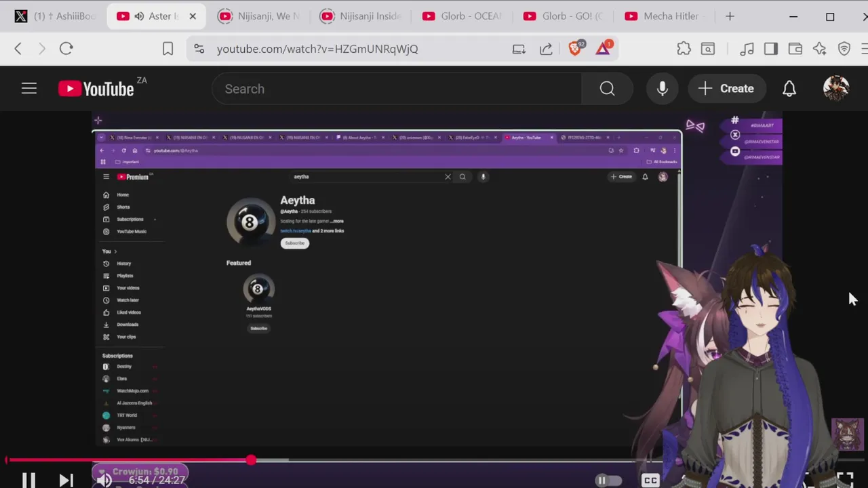The width and height of the screenshot is (868, 488).
Task: Open the Create menu
Action: point(726,89)
